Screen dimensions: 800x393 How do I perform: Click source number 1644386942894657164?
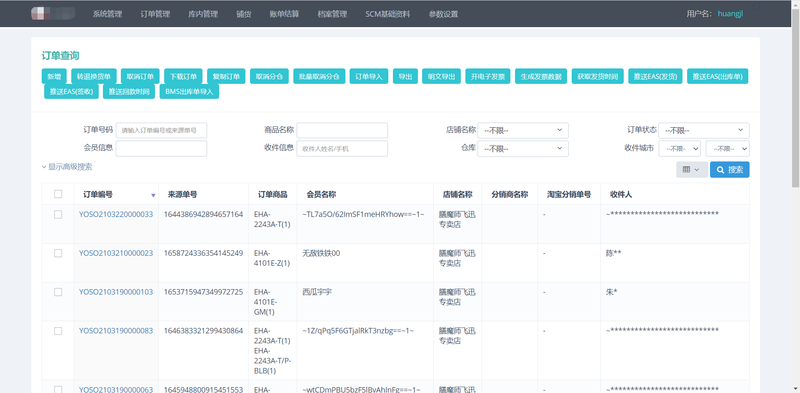(203, 214)
